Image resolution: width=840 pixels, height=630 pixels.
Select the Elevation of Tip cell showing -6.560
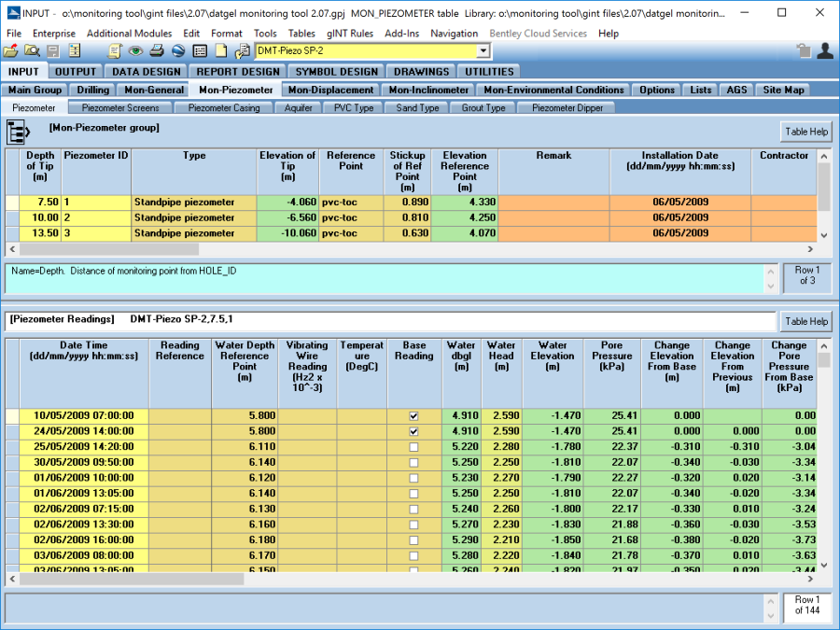click(287, 217)
